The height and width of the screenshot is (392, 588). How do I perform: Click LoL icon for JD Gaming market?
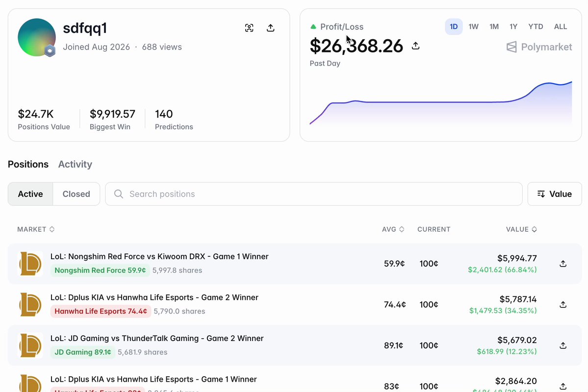(30, 345)
